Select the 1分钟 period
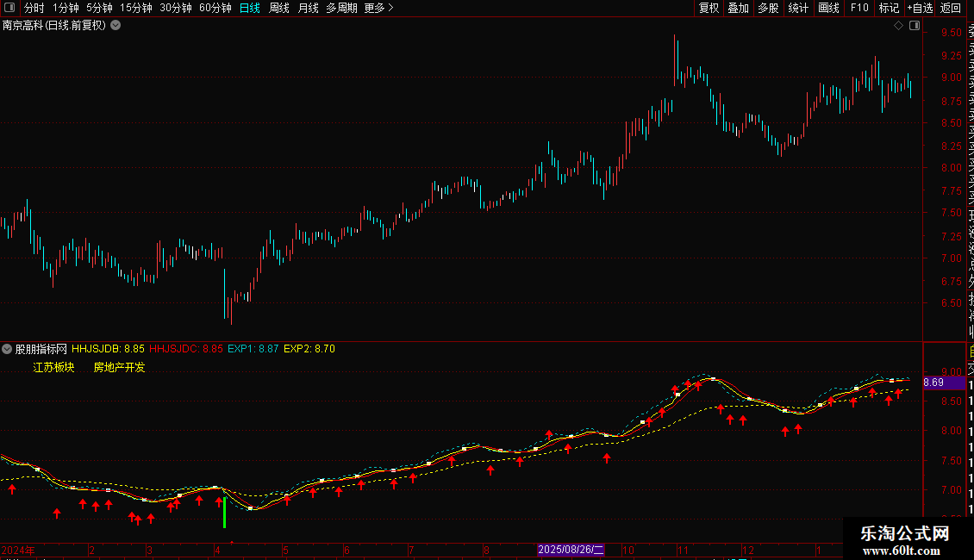Image resolution: width=974 pixels, height=560 pixels. coord(66,8)
